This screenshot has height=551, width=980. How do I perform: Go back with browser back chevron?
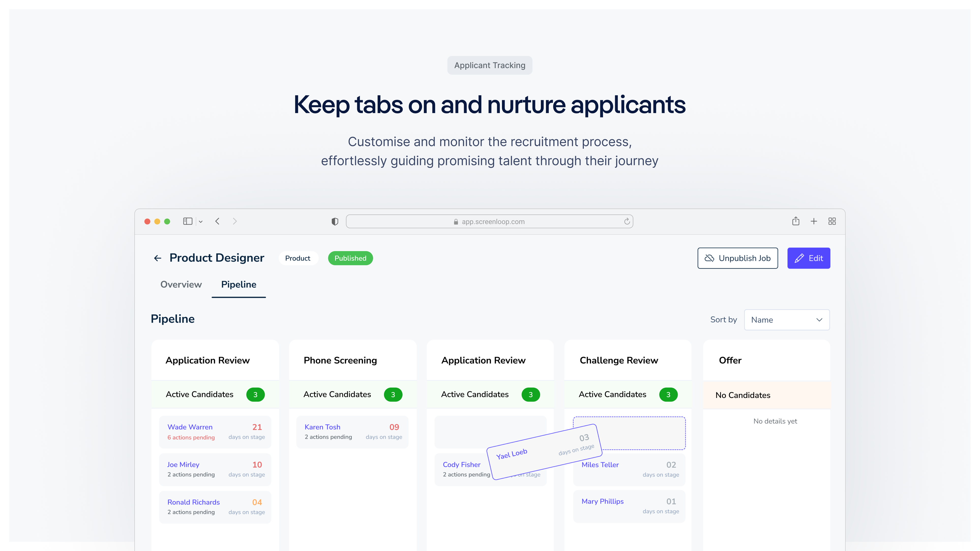217,221
